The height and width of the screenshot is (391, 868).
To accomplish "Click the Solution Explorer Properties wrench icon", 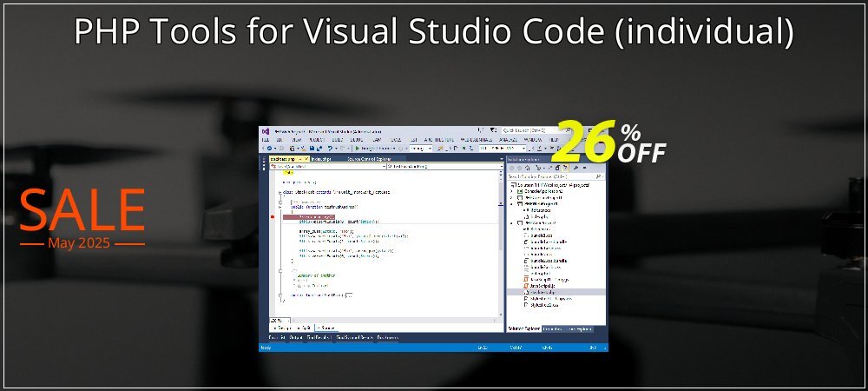I will [x=575, y=168].
